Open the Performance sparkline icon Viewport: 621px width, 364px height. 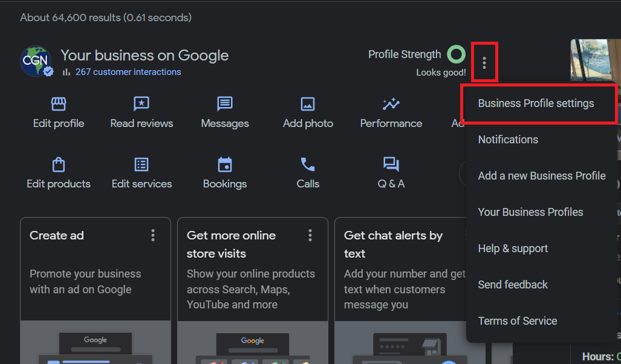pyautogui.click(x=391, y=104)
